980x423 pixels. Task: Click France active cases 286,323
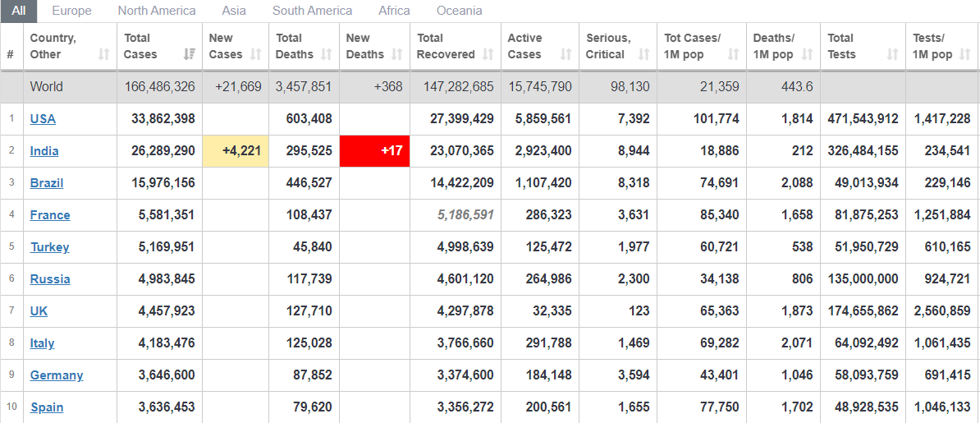[x=548, y=215]
